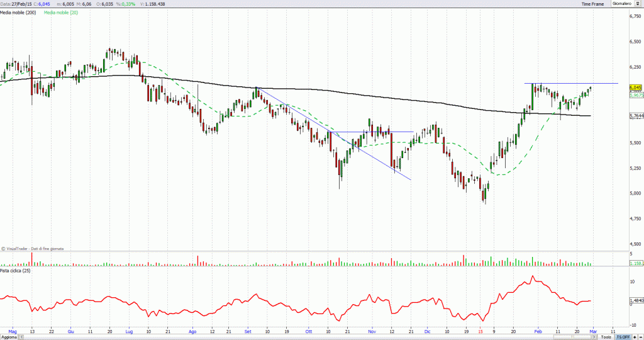Toggle the TS OFF button

[622, 337]
